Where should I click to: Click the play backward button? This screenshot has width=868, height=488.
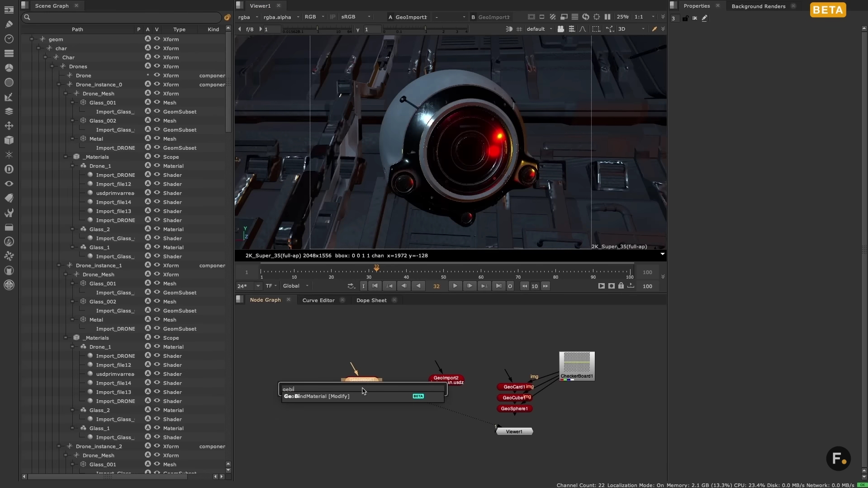(418, 286)
